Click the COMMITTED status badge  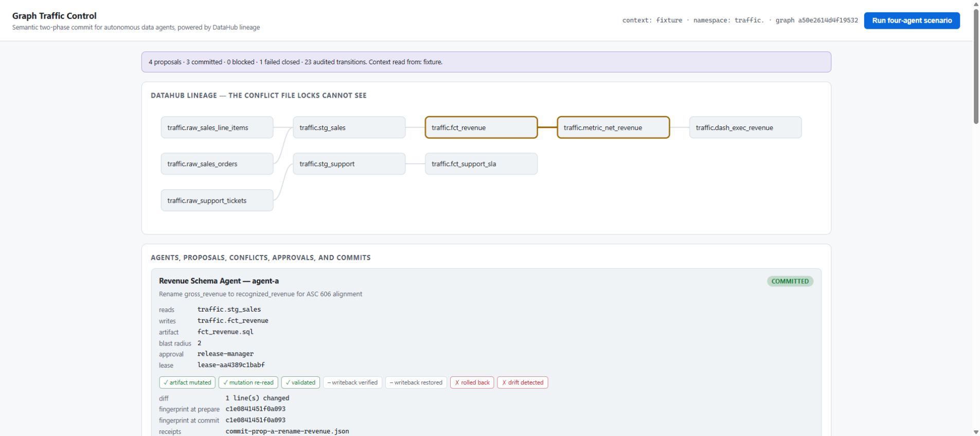790,281
